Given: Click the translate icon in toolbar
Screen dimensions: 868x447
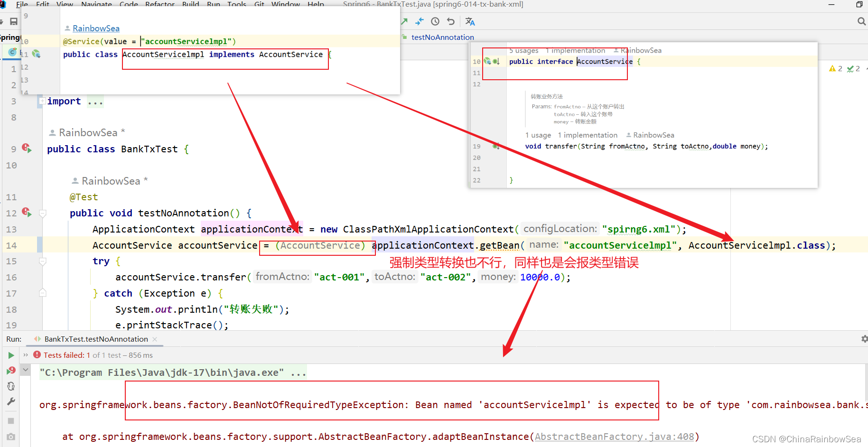Looking at the screenshot, I should 470,21.
